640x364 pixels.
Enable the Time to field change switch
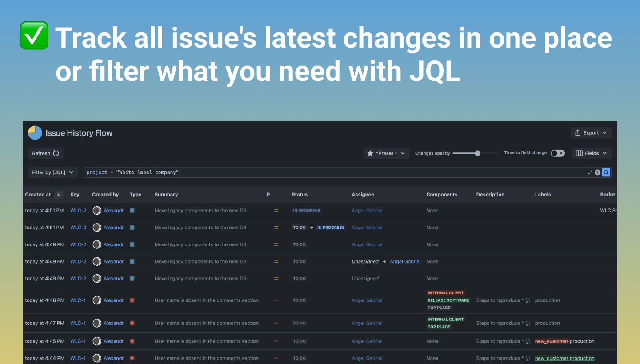pos(557,153)
